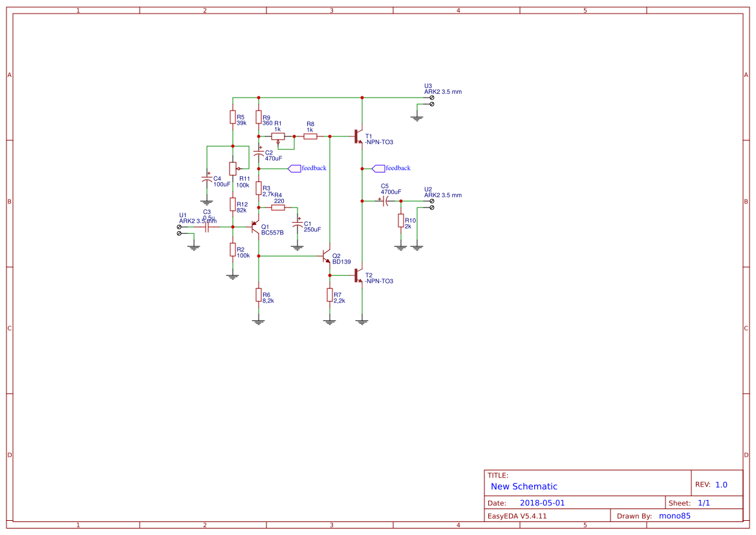
Task: Select the T1 NPN-TO3 transistor symbol
Action: [358, 136]
